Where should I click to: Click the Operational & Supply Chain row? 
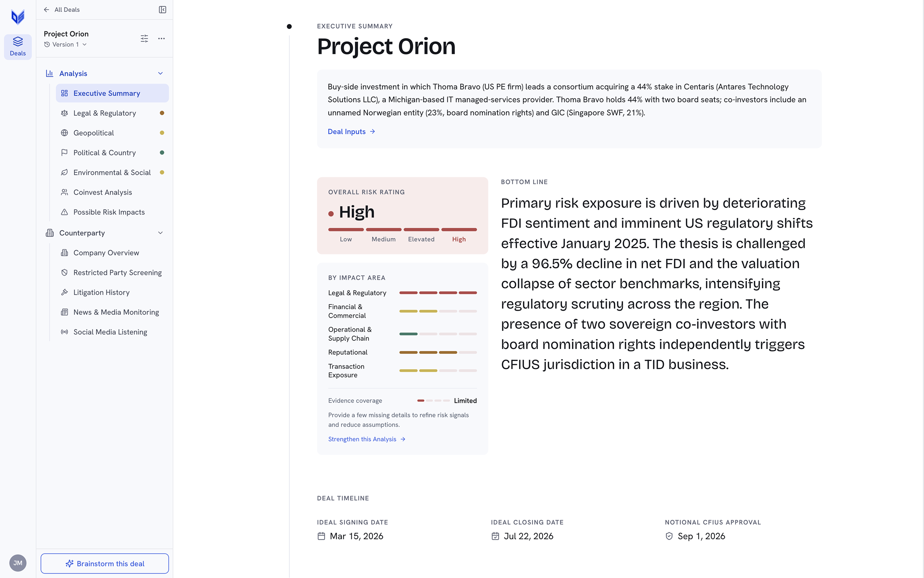coord(402,334)
